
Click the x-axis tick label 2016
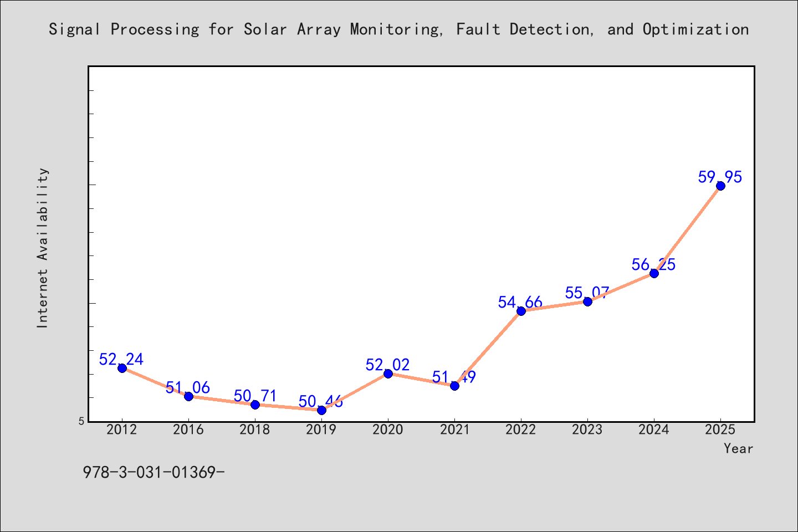[188, 429]
